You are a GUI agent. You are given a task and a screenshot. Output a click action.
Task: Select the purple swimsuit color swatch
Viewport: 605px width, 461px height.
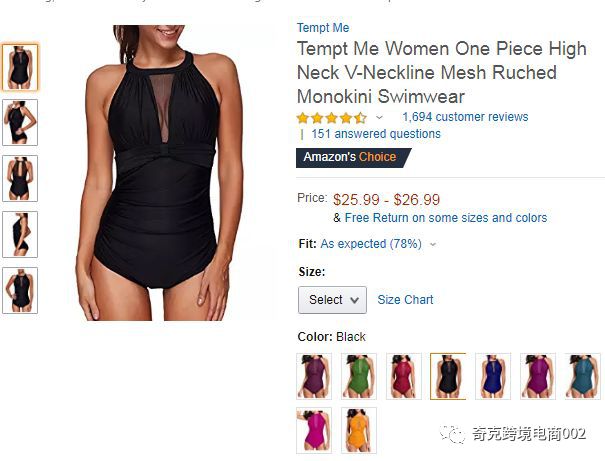[x=314, y=376]
